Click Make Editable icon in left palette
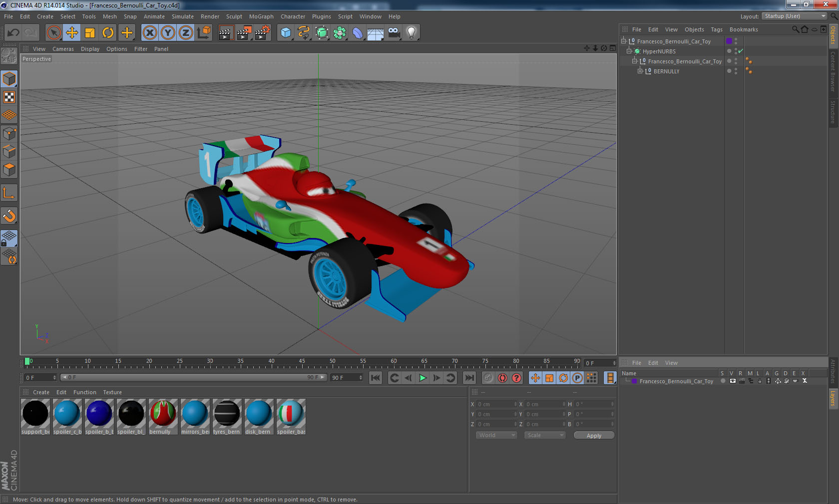 (x=9, y=56)
